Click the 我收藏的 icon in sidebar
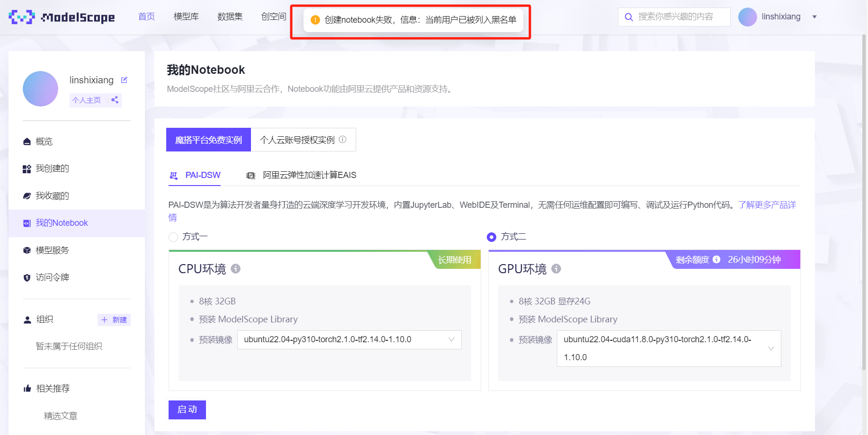Screen dimensions: 868x435 click(x=27, y=196)
